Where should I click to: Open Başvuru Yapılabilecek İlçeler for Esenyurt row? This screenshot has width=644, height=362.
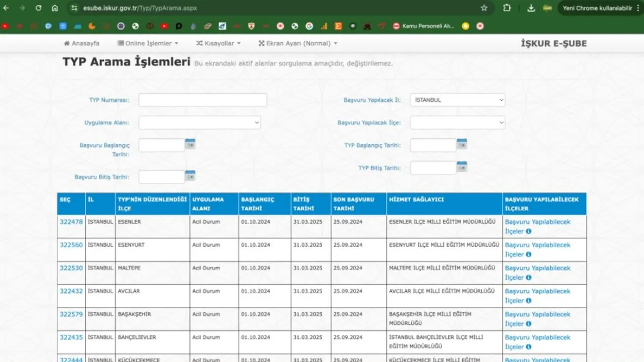pos(537,249)
